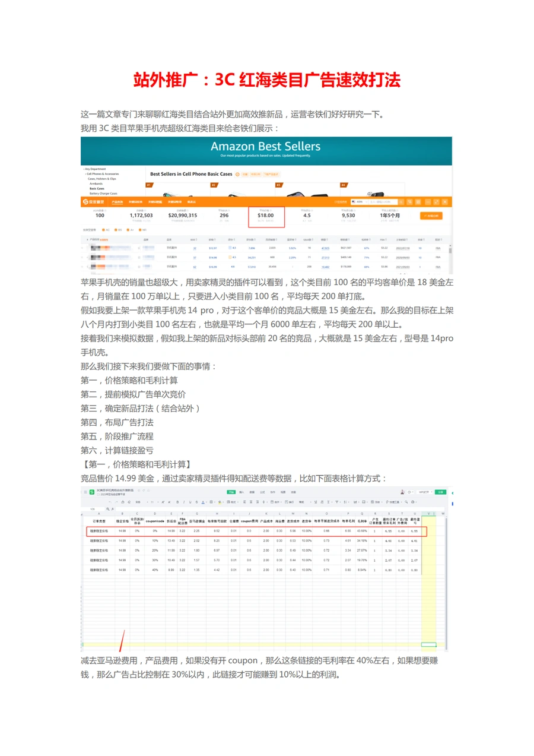Viewport: 534px width, 756px height.
Task: Click the 卖家精灵 logo in the orange bar
Action: [x=93, y=202]
